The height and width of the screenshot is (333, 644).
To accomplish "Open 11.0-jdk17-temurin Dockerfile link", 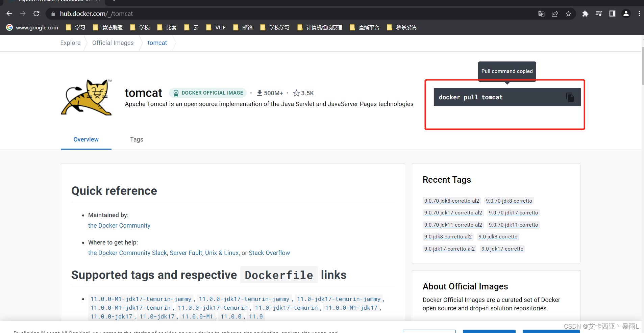I will [x=287, y=308].
